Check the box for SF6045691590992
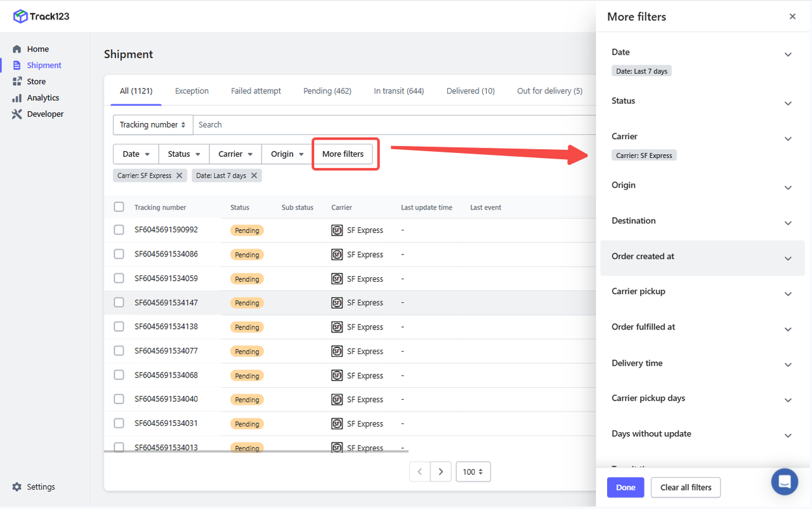 119,230
